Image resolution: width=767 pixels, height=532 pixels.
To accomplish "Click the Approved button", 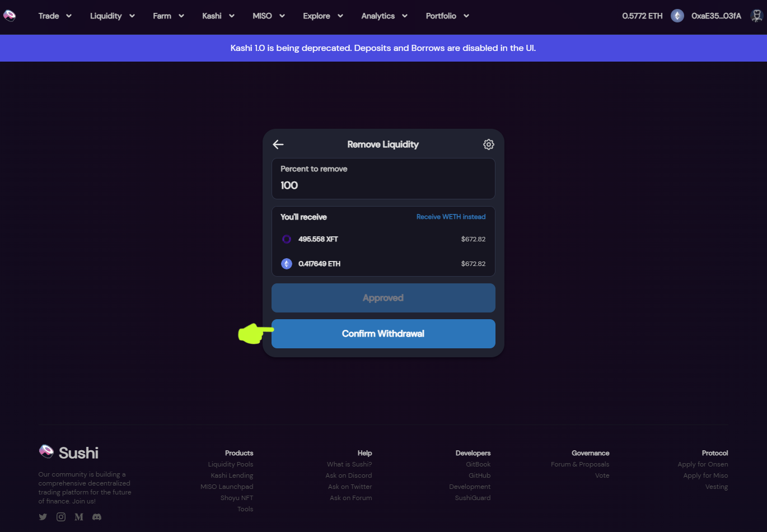I will [x=383, y=298].
